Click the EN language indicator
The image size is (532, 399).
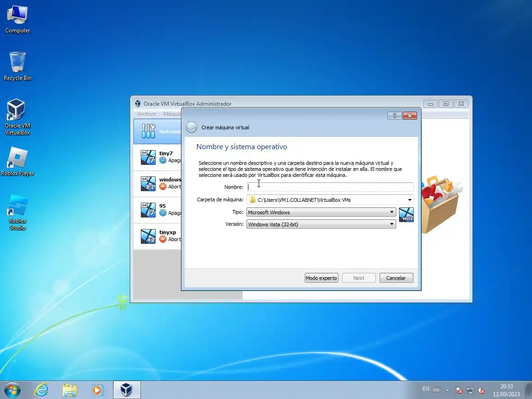[426, 389]
